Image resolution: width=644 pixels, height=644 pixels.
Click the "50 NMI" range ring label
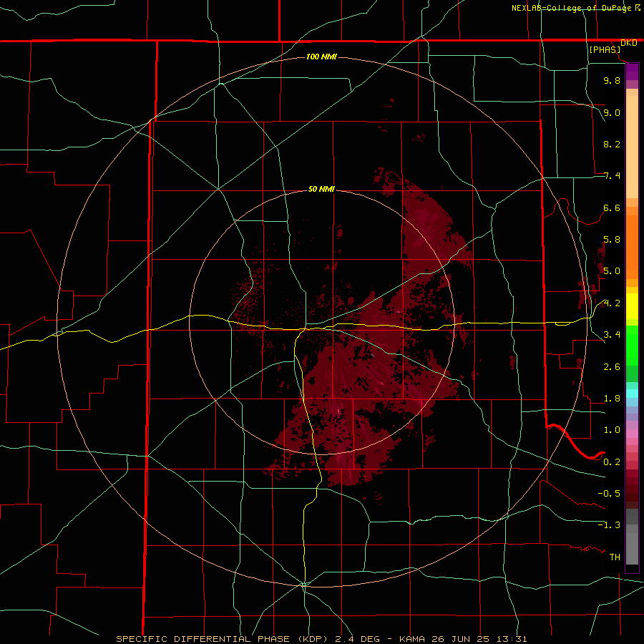[x=321, y=189]
